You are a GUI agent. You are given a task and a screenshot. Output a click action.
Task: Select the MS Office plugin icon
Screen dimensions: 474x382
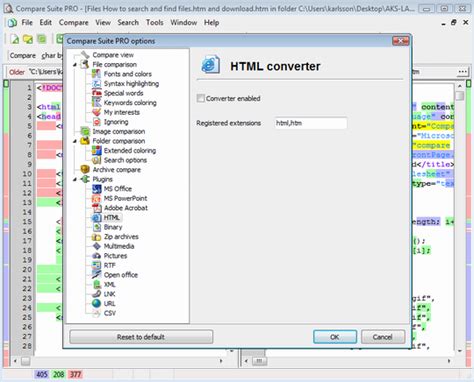coord(96,189)
